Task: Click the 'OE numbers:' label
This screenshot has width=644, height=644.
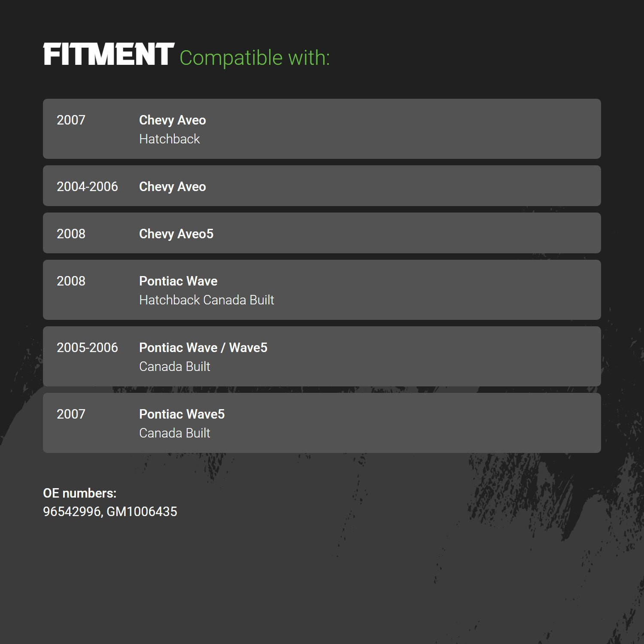Action: click(80, 493)
